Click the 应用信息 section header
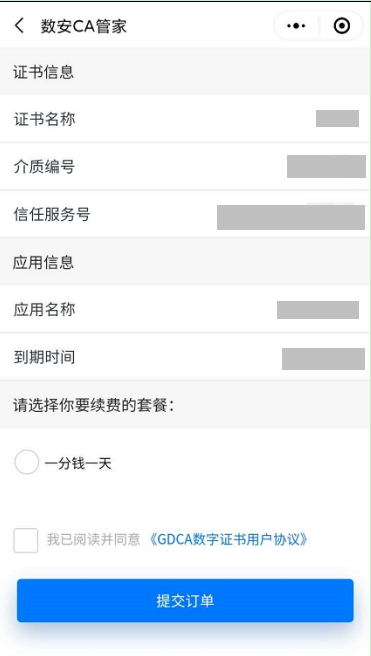371x656 pixels. [43, 262]
